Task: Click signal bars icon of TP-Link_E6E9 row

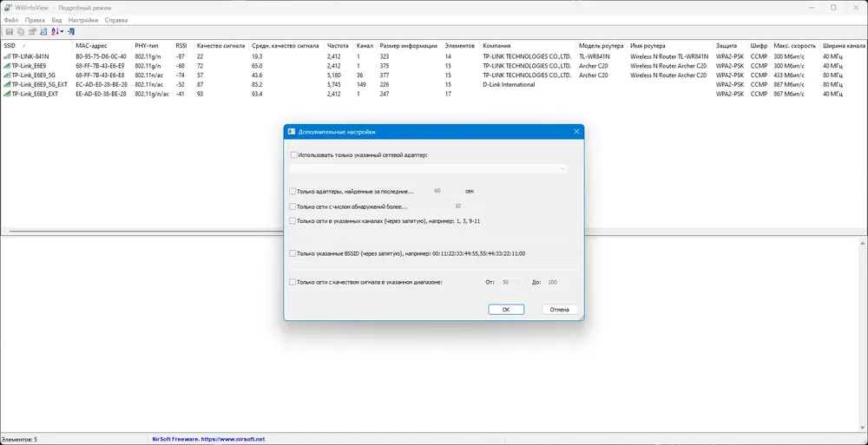Action: (x=7, y=66)
